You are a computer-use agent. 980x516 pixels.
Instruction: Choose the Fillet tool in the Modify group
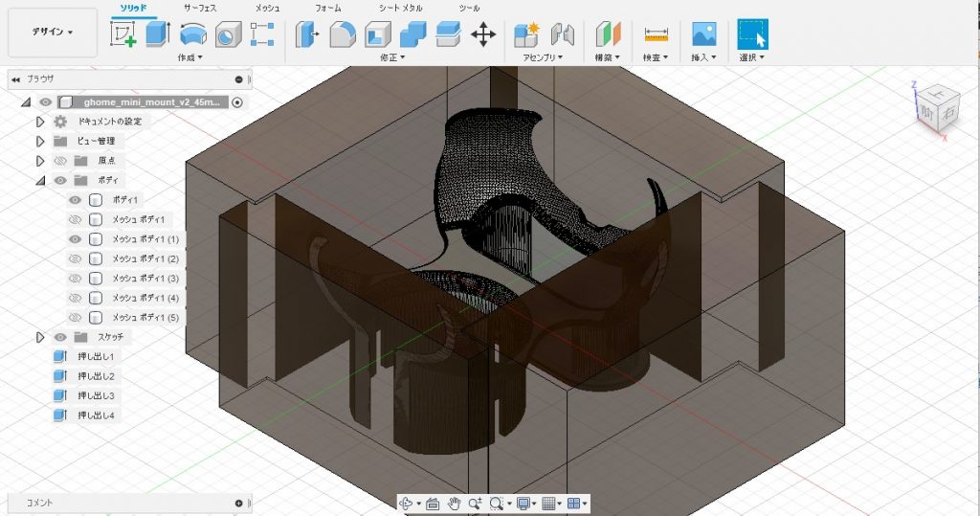tap(342, 35)
